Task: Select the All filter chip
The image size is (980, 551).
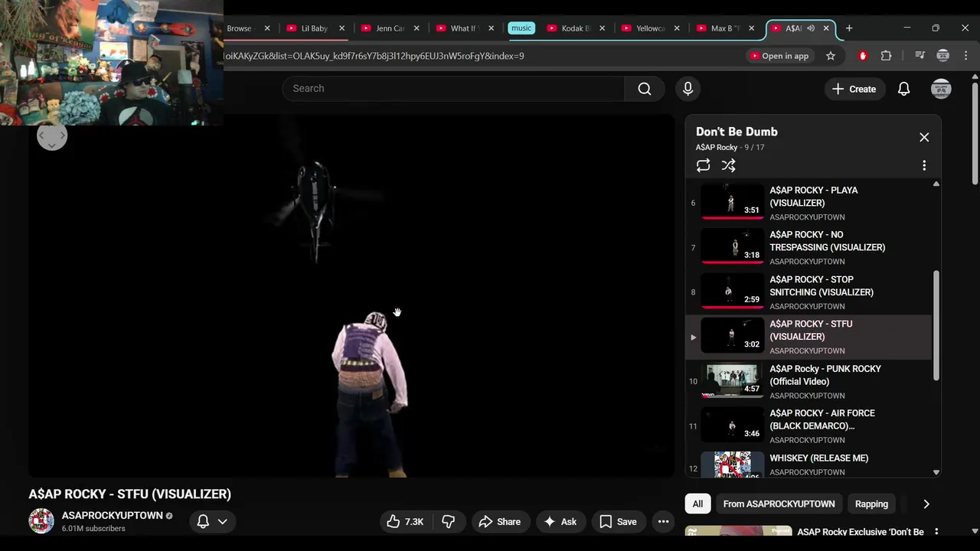Action: [697, 504]
